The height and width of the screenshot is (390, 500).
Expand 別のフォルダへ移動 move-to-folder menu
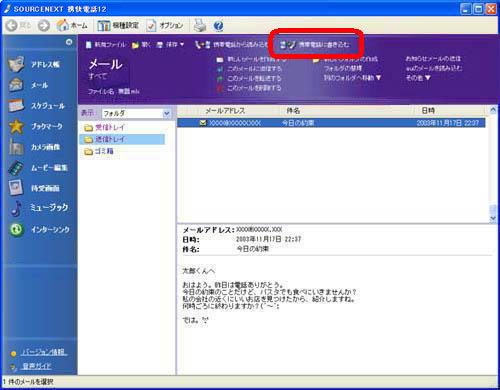click(x=353, y=78)
